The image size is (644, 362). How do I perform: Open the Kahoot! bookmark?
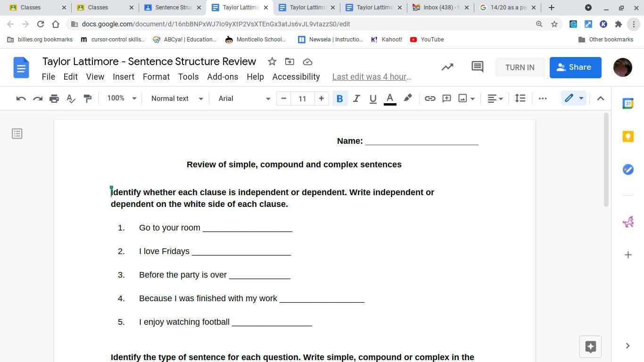(387, 40)
